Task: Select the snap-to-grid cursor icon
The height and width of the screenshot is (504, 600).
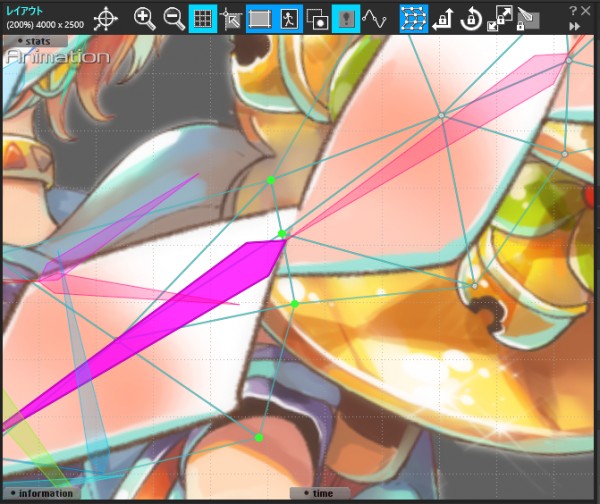Action: [231, 18]
